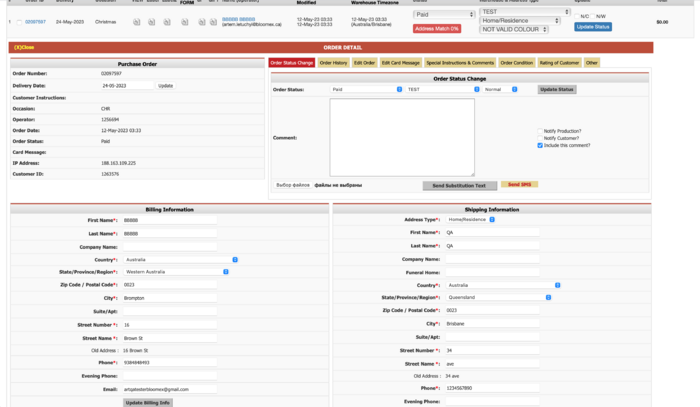
Task: Click the icon under the FORM column
Action: click(184, 22)
